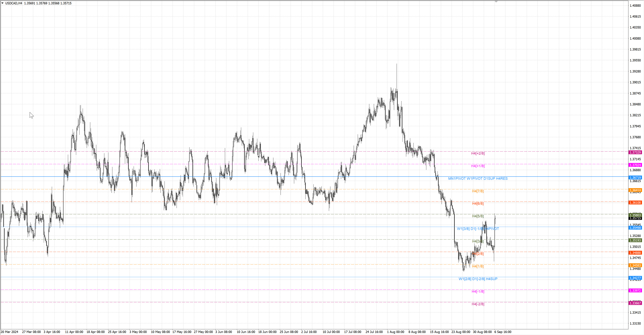644x335 pixels.
Task: Click the H4[6/8] red level label
Action: (x=478, y=204)
